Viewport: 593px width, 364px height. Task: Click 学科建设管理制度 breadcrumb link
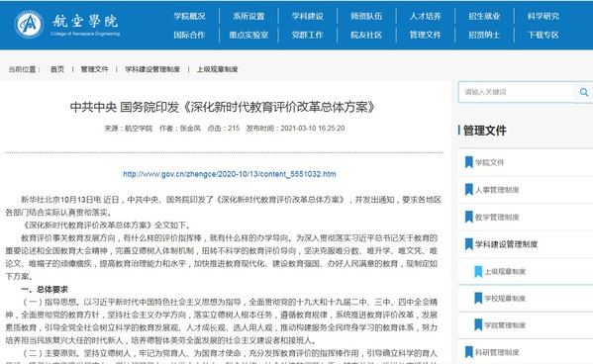(152, 69)
